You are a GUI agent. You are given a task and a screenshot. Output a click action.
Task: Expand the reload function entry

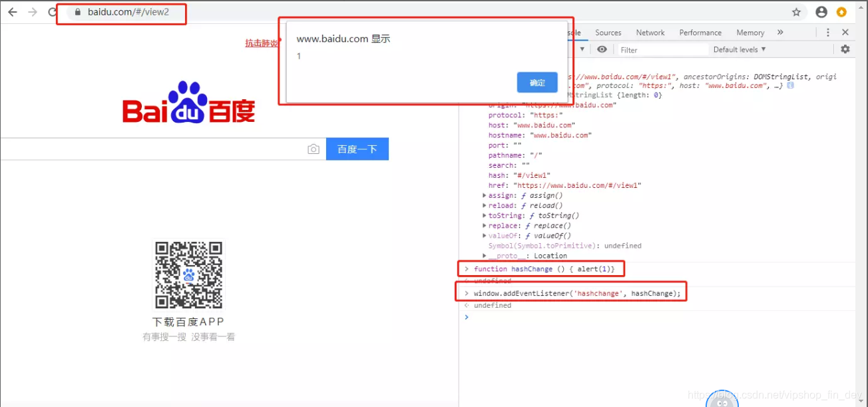click(485, 205)
